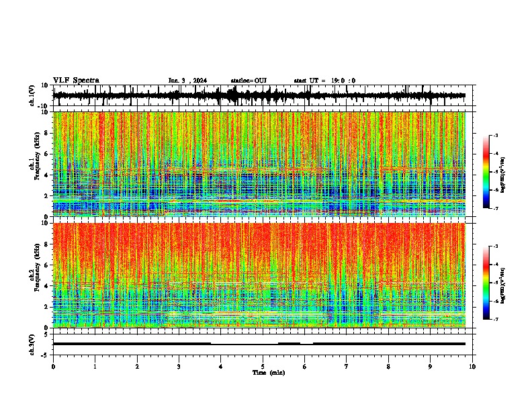The image size is (532, 411).
Task: Click the "8" tick on the time axis
Action: tap(388, 367)
